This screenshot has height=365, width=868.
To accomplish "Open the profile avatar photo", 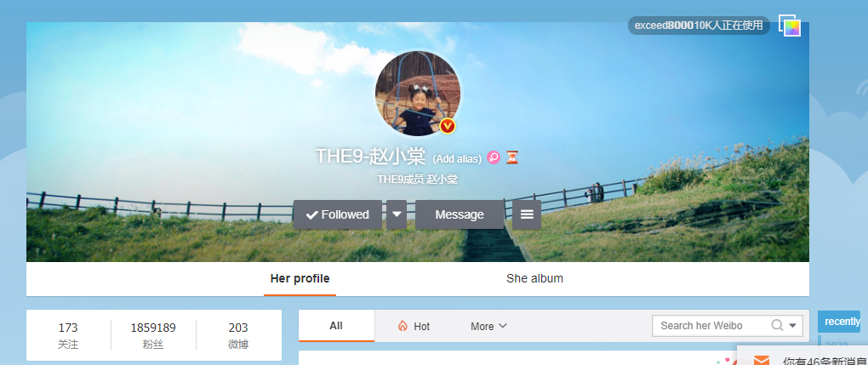I will [x=418, y=93].
